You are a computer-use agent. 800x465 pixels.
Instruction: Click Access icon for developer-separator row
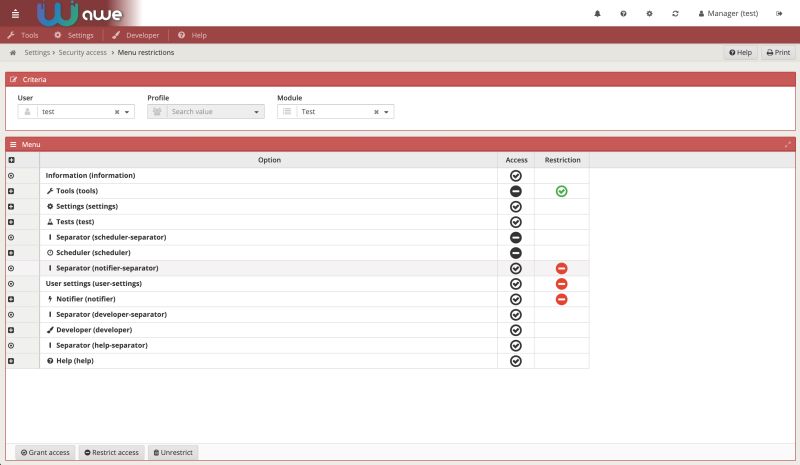click(516, 314)
